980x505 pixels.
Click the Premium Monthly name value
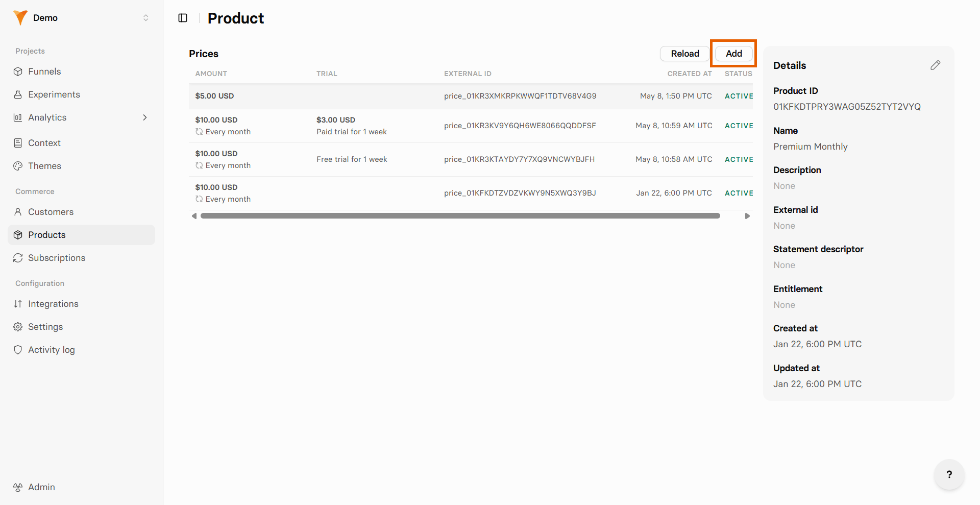[810, 147]
